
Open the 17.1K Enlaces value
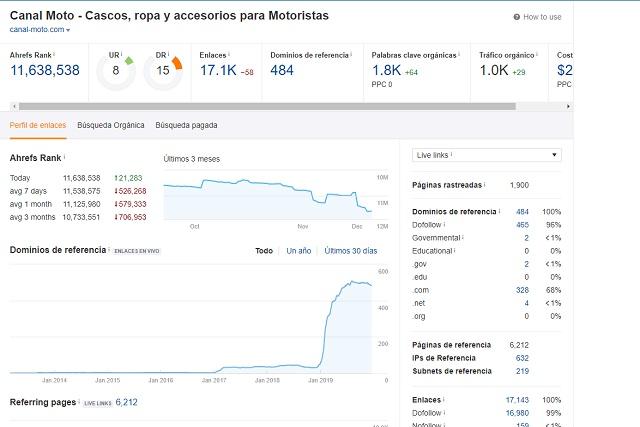click(218, 70)
